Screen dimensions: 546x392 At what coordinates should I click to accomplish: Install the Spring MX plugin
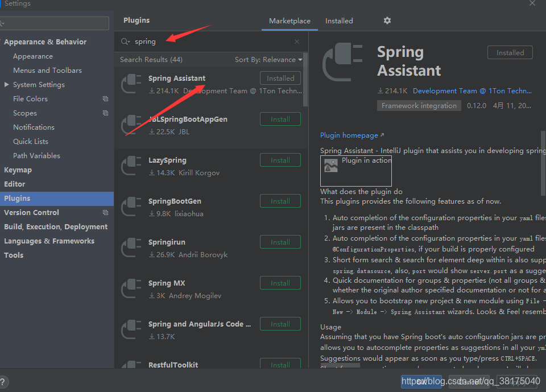click(x=280, y=283)
